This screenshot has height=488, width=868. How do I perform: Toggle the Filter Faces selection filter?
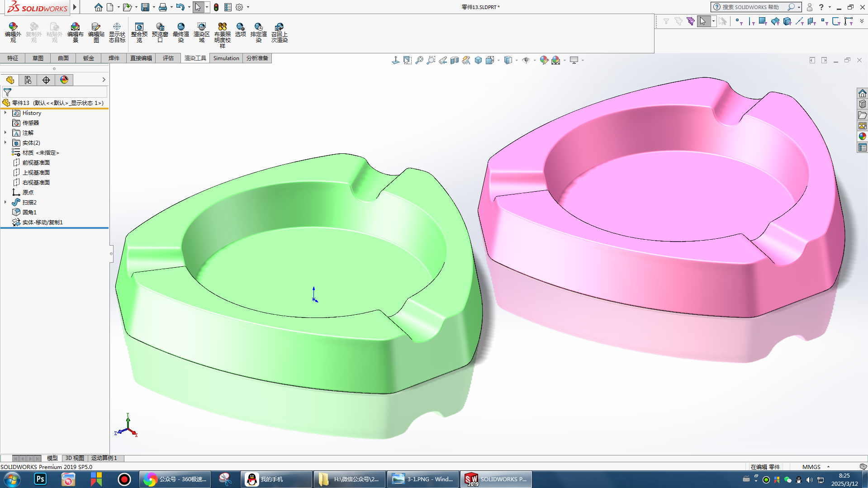click(x=763, y=21)
